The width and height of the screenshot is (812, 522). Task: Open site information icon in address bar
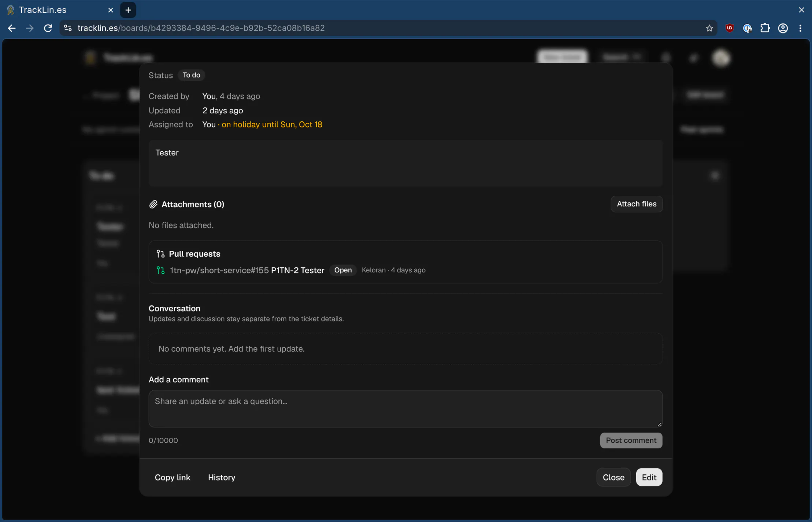point(68,28)
